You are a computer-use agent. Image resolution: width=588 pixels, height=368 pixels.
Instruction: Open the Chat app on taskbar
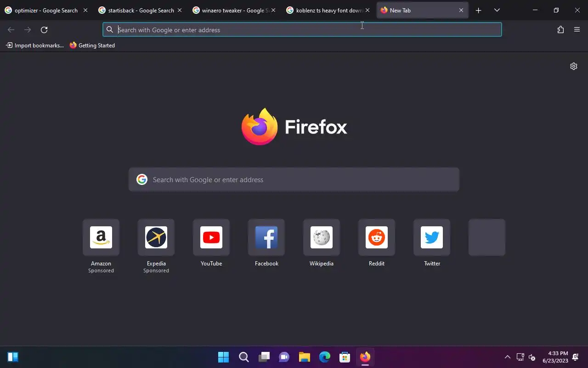[x=284, y=357]
